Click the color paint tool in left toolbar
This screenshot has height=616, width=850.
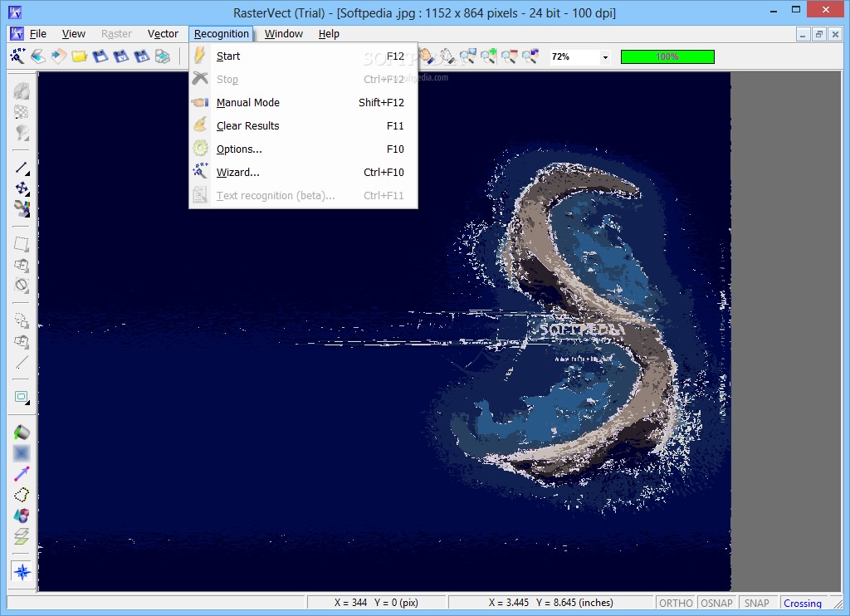22,208
